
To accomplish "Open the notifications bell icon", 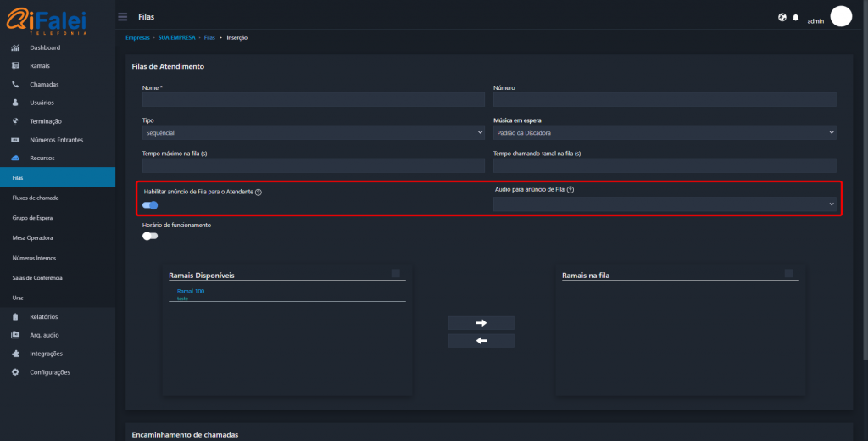I will 795,17.
